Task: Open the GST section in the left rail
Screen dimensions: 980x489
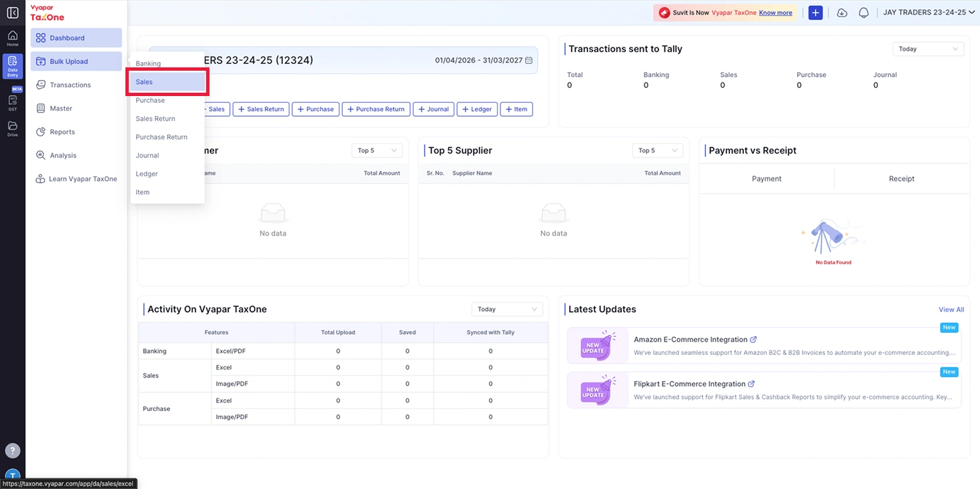Action: click(x=13, y=102)
